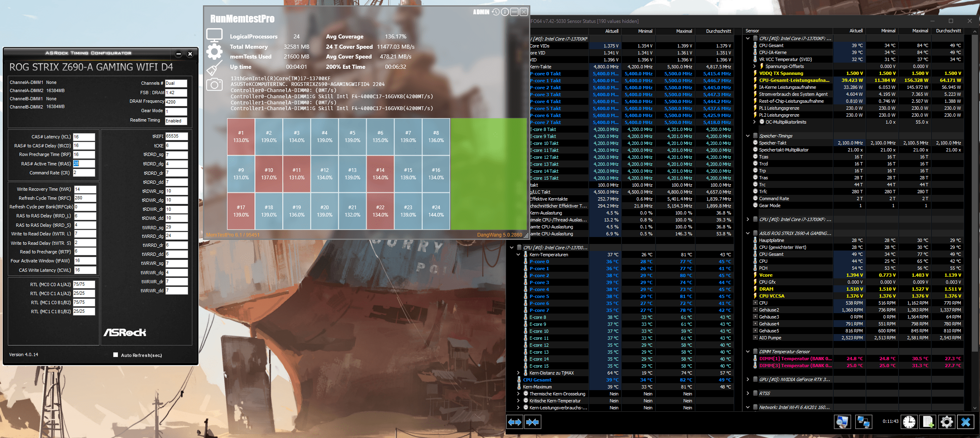
Task: Select memtest tile #10 showing 137.0%
Action: point(269,174)
